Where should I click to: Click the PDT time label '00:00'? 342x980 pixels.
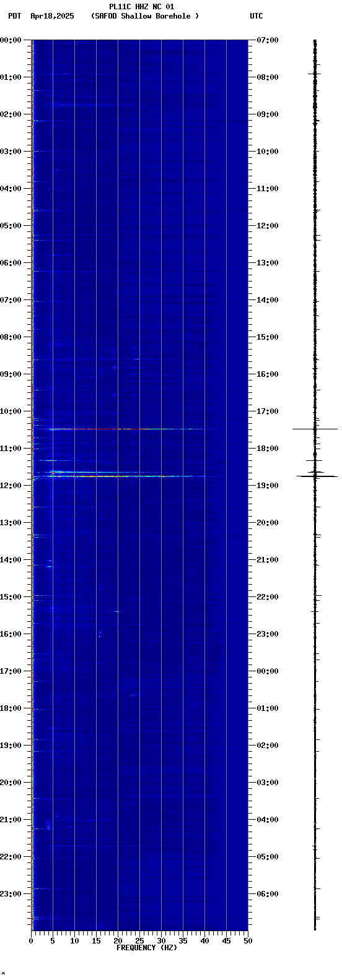pyautogui.click(x=11, y=40)
